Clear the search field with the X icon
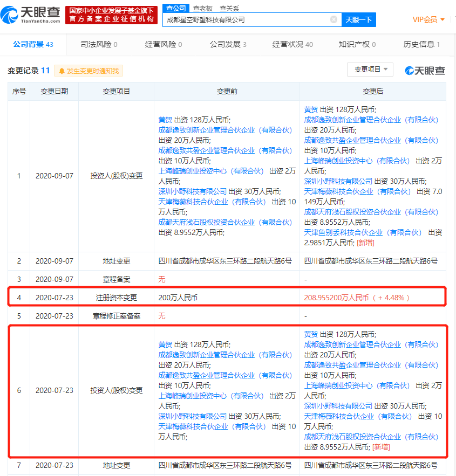456x476 pixels. pos(334,20)
